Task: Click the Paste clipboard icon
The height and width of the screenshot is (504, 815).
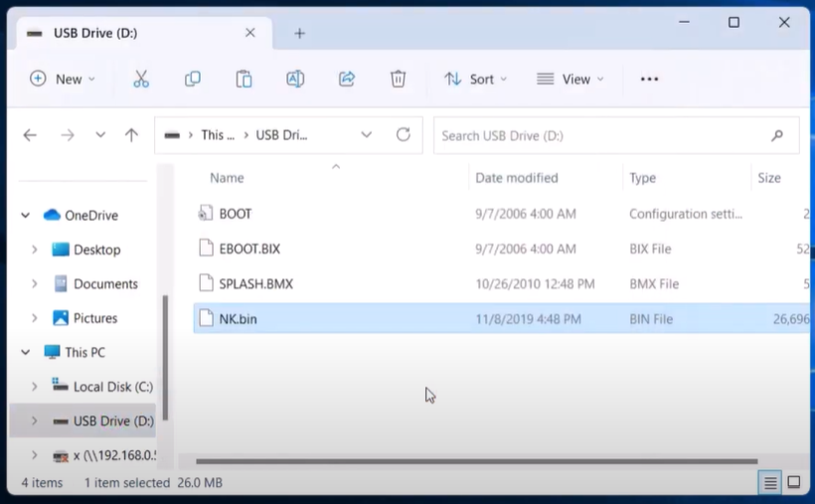Action: (244, 79)
